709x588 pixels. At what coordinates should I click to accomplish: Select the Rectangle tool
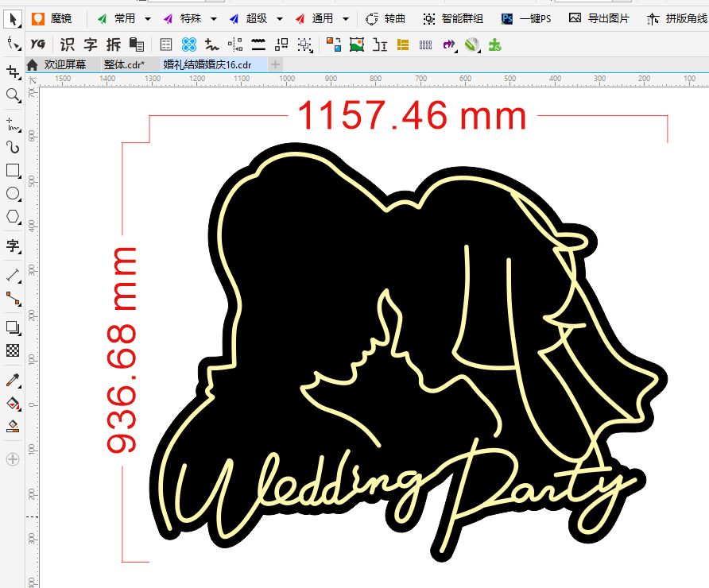click(13, 170)
